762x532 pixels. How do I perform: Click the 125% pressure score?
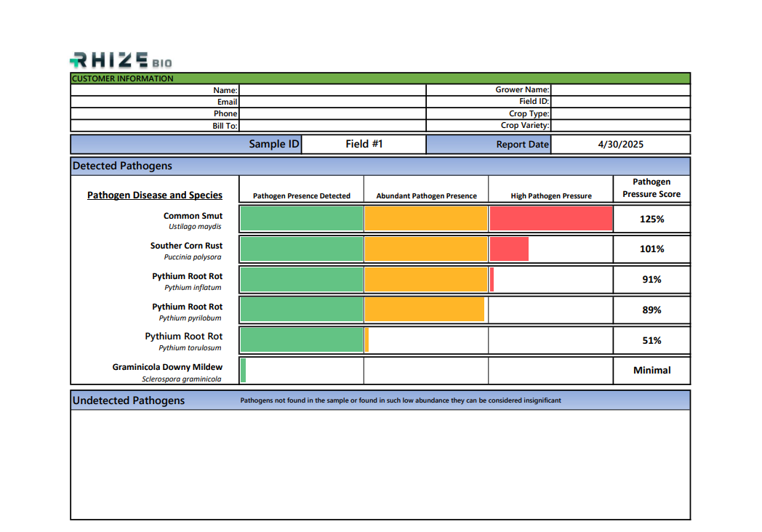[651, 219]
